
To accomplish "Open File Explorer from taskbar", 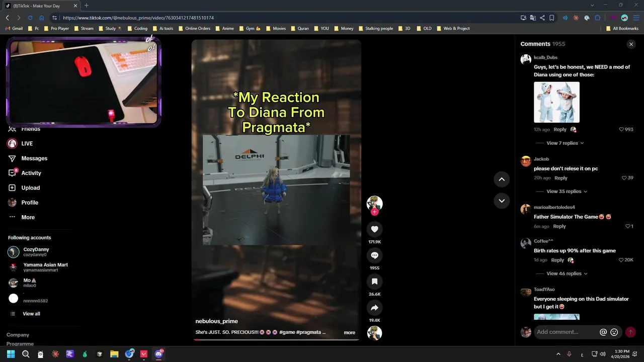I will (x=114, y=354).
